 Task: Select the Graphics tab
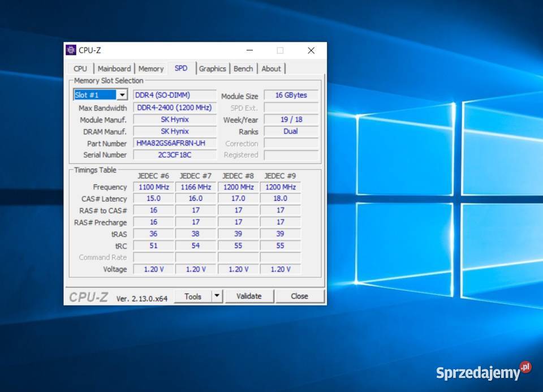coord(213,68)
